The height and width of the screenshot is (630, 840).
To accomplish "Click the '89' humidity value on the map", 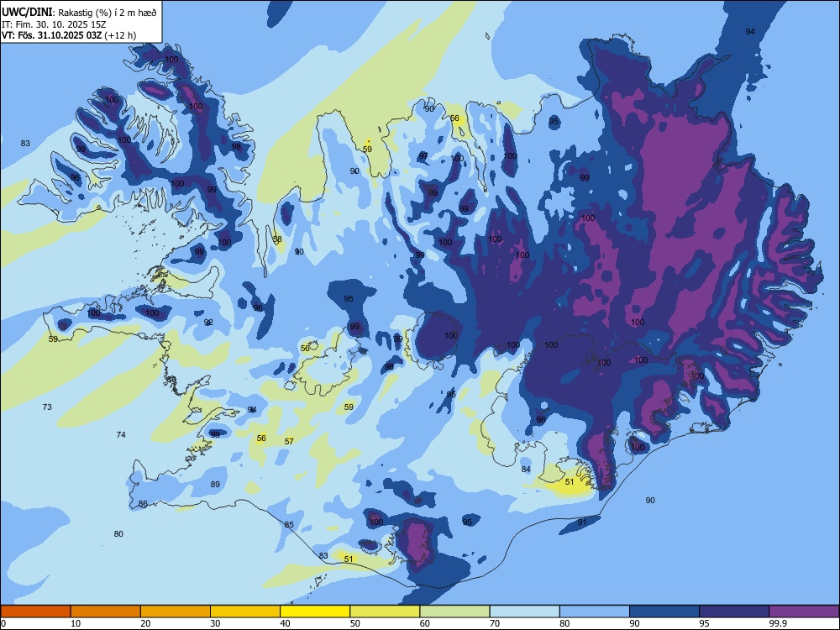I will pos(215,485).
